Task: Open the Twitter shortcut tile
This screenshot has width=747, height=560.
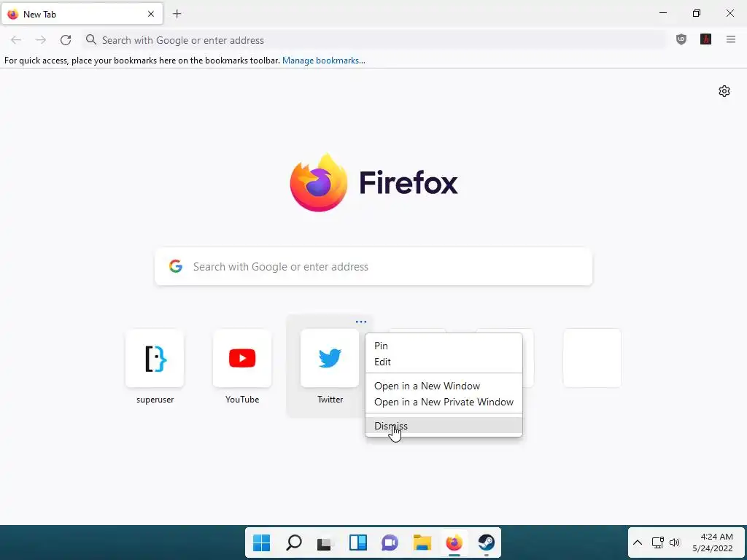Action: point(330,358)
